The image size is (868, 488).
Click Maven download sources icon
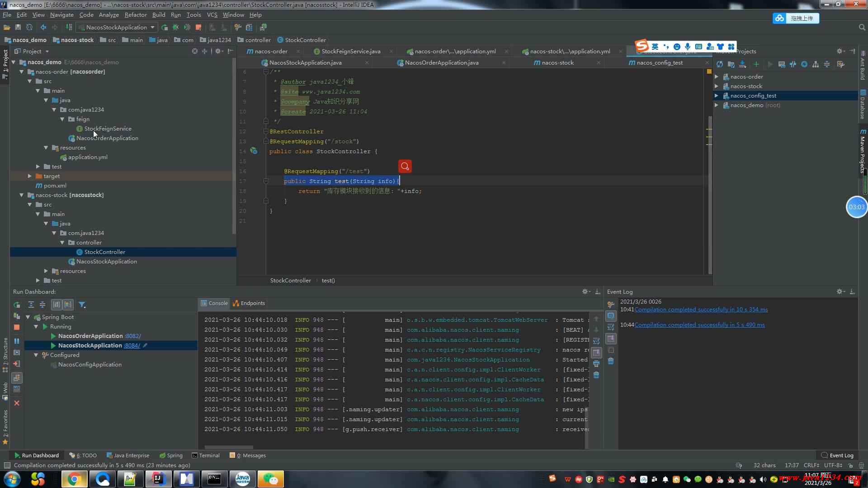(742, 65)
